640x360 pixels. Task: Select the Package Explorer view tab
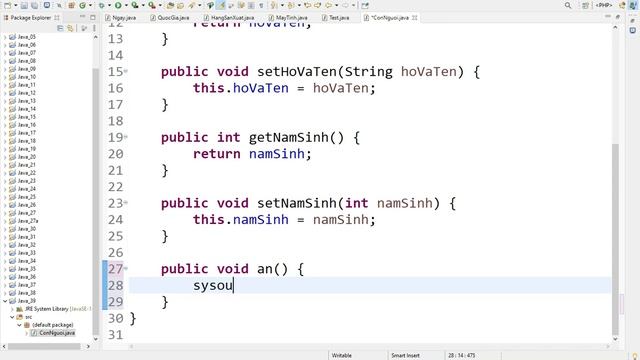pos(31,18)
